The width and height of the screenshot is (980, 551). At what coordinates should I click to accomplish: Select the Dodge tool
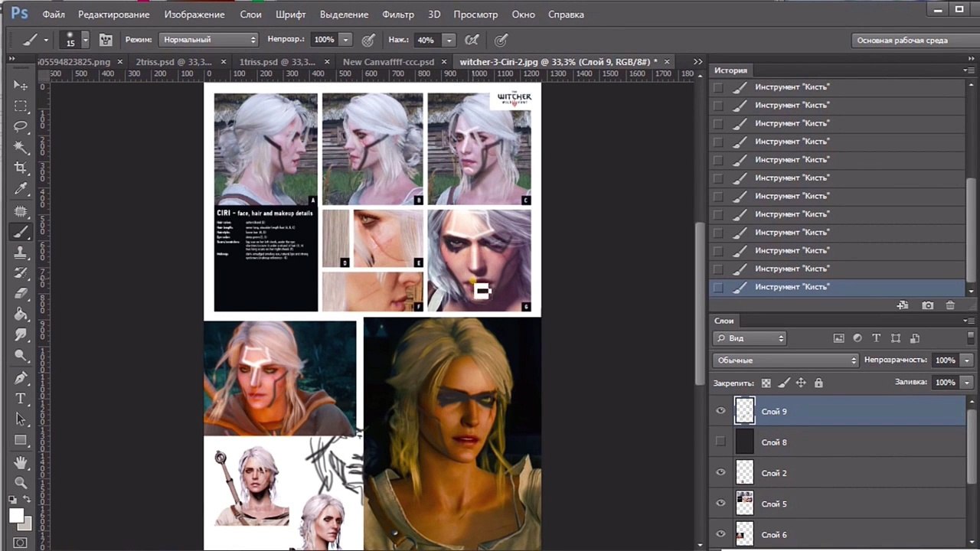tap(21, 356)
